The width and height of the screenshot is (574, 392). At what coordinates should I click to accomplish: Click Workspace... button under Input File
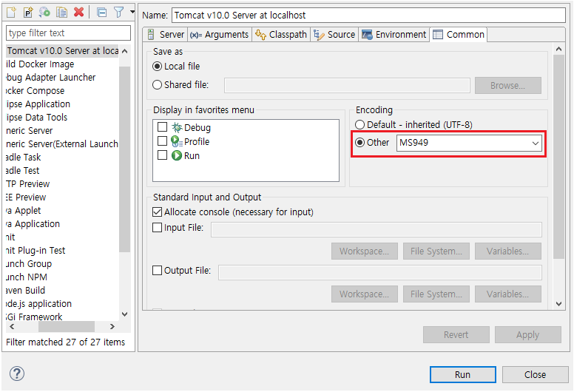(x=364, y=251)
